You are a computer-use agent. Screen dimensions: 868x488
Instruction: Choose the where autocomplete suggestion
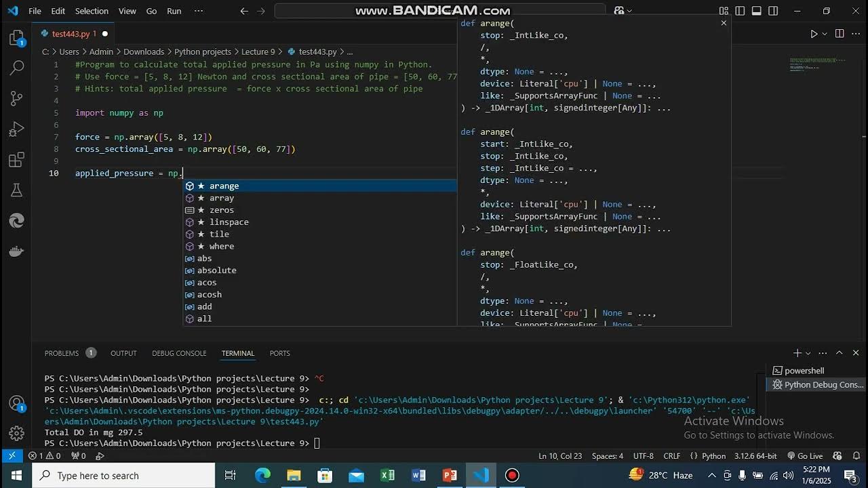tap(320, 246)
